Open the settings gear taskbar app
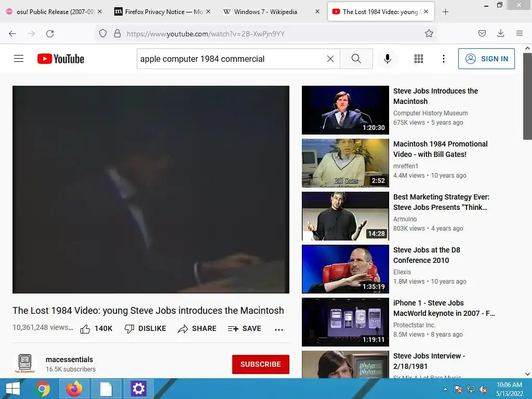 (x=138, y=389)
